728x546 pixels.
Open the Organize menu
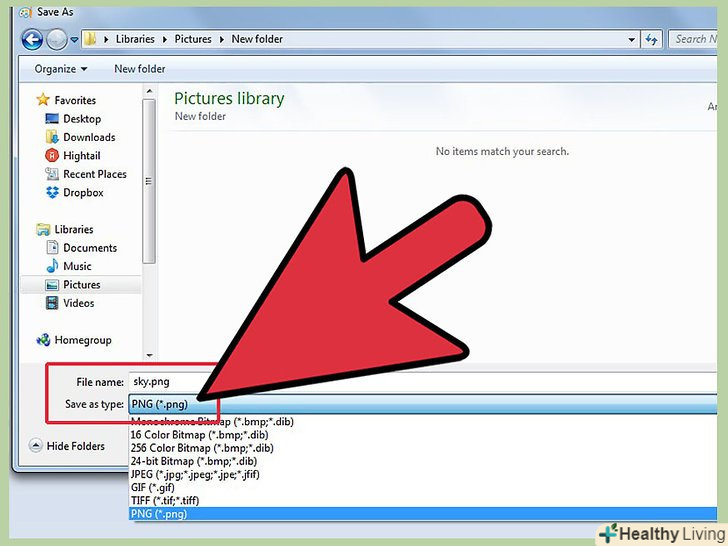coord(61,69)
